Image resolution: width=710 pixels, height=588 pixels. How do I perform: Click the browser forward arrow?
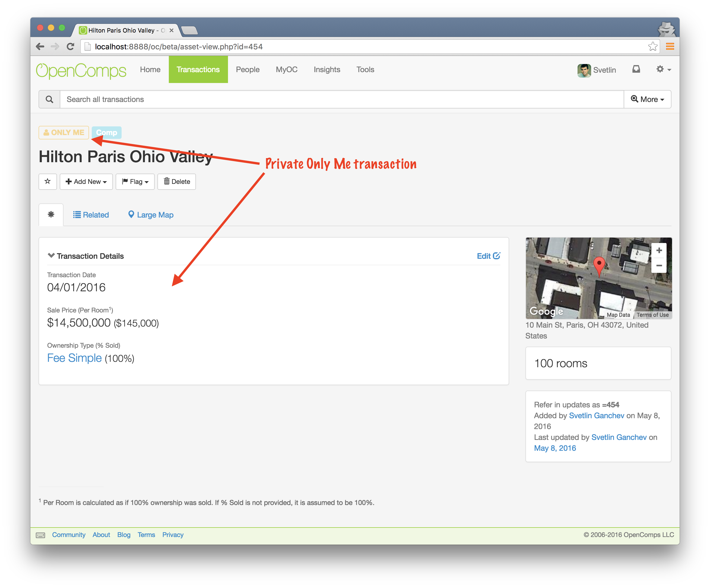55,47
